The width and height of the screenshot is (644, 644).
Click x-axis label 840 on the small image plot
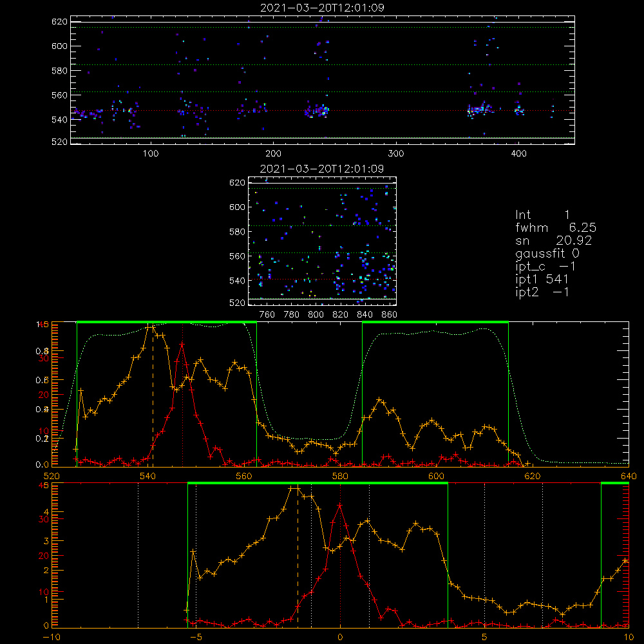[365, 315]
